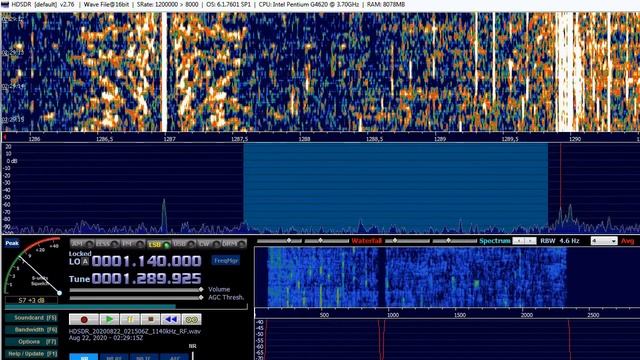Click the S-meter dial

(x=32, y=265)
